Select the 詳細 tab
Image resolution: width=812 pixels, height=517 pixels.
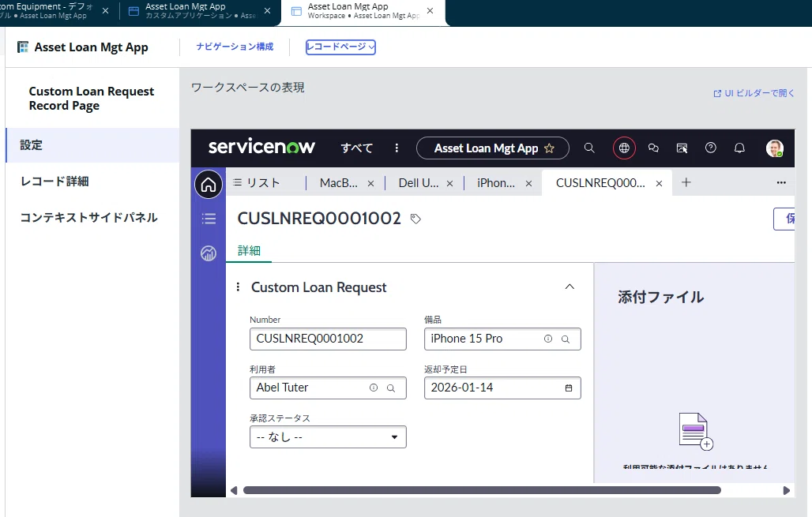[x=249, y=251]
